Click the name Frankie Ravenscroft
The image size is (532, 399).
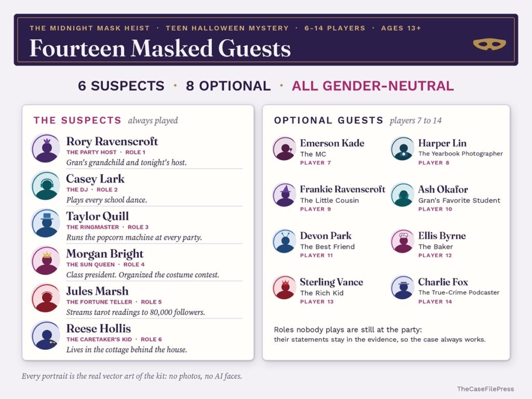343,189
